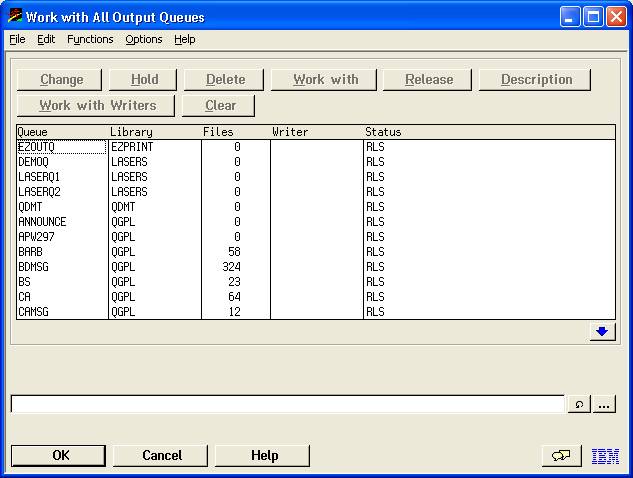The width and height of the screenshot is (633, 478).
Task: Click the EZPRINT library cell
Action: 132,147
